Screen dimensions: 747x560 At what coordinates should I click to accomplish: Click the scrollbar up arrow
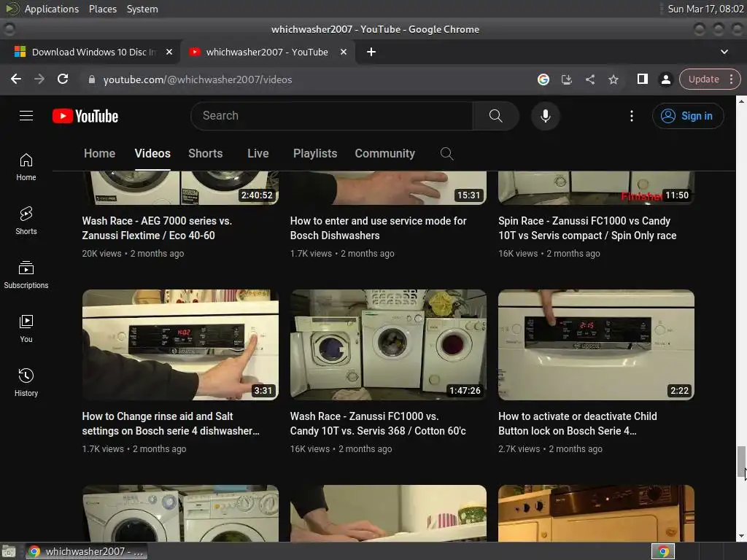click(x=741, y=101)
